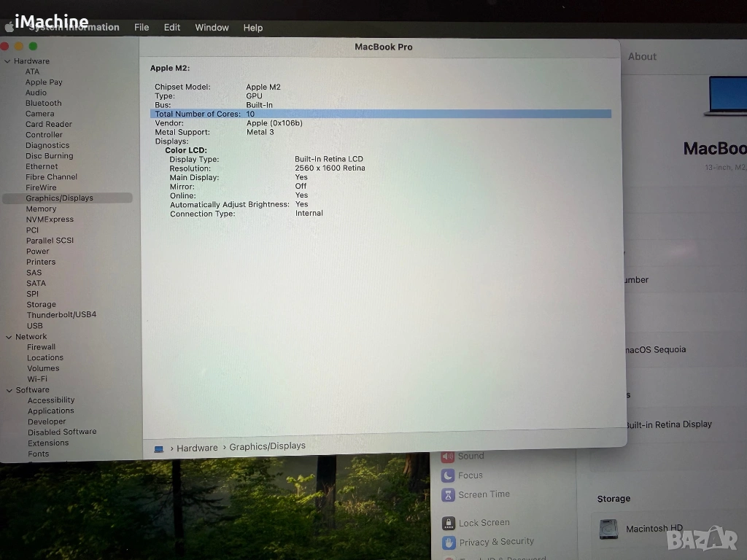Collapse the Network section chevron
The height and width of the screenshot is (560, 747).
[x=9, y=337]
